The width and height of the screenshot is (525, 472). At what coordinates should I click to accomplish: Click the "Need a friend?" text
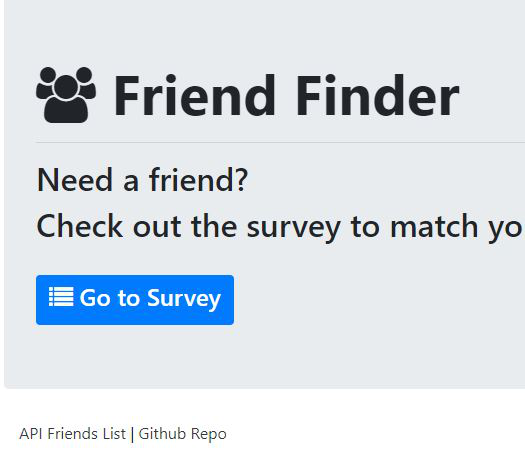[x=142, y=180]
